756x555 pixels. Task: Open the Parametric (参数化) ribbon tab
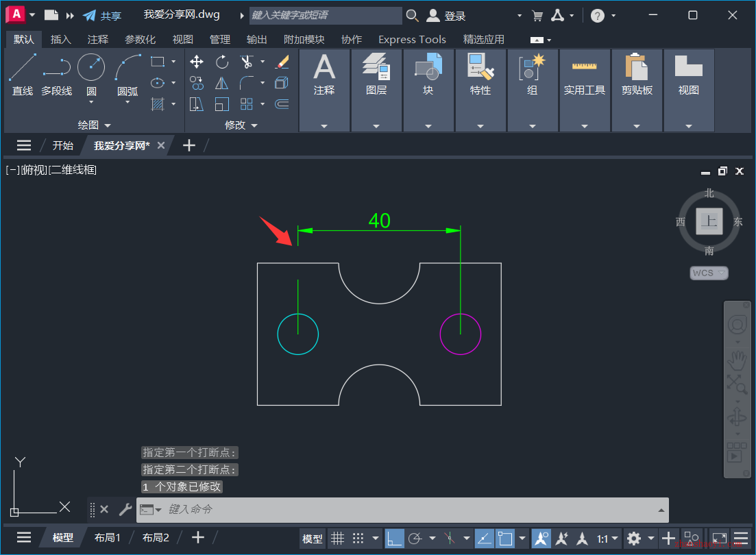point(141,40)
